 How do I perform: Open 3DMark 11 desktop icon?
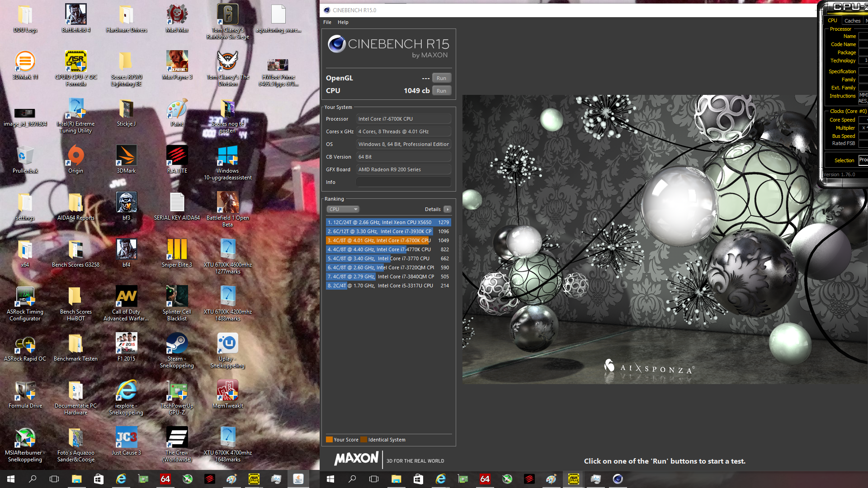coord(25,65)
